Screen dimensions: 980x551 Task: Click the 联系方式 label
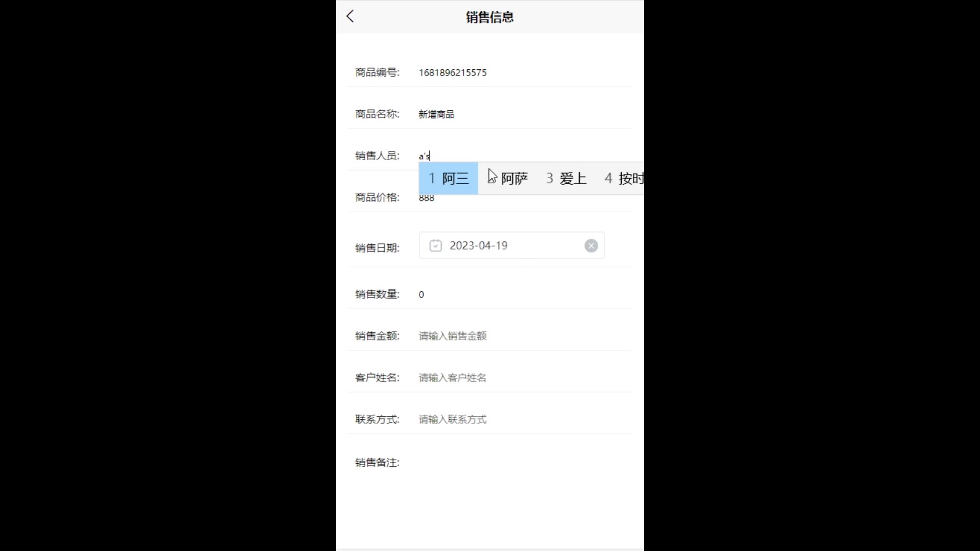[377, 419]
